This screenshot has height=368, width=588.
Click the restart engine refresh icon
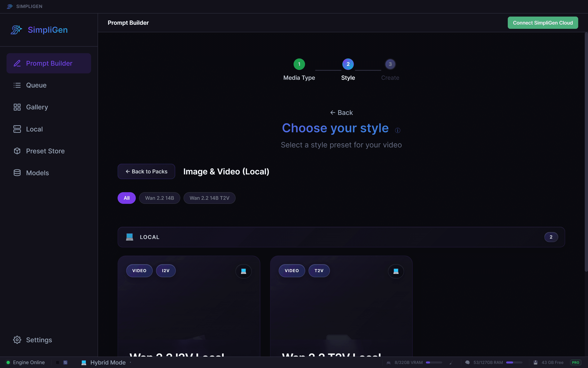65,362
